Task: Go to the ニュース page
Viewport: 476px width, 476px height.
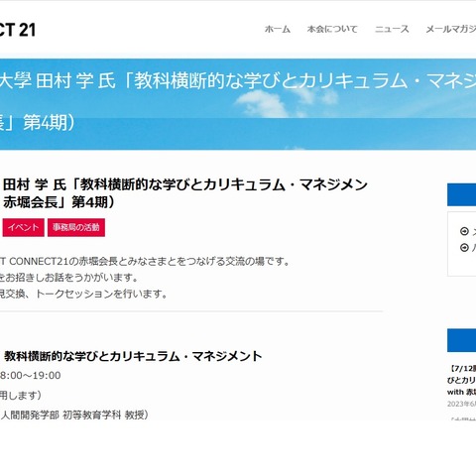Action: click(x=392, y=29)
